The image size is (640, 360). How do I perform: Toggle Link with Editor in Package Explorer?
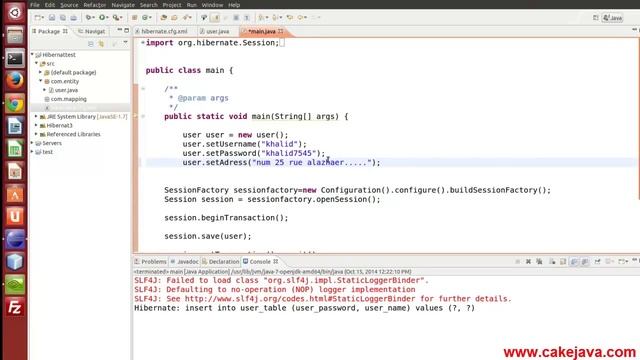tap(101, 43)
